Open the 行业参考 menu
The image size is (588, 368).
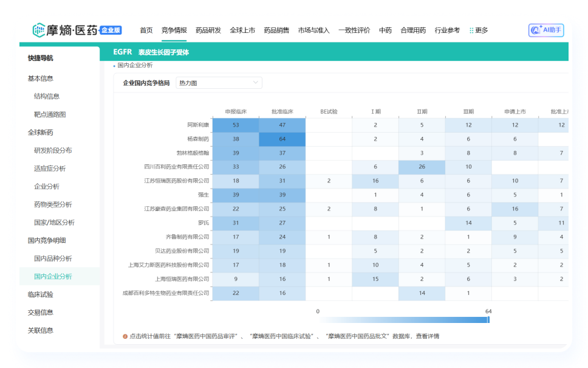447,30
